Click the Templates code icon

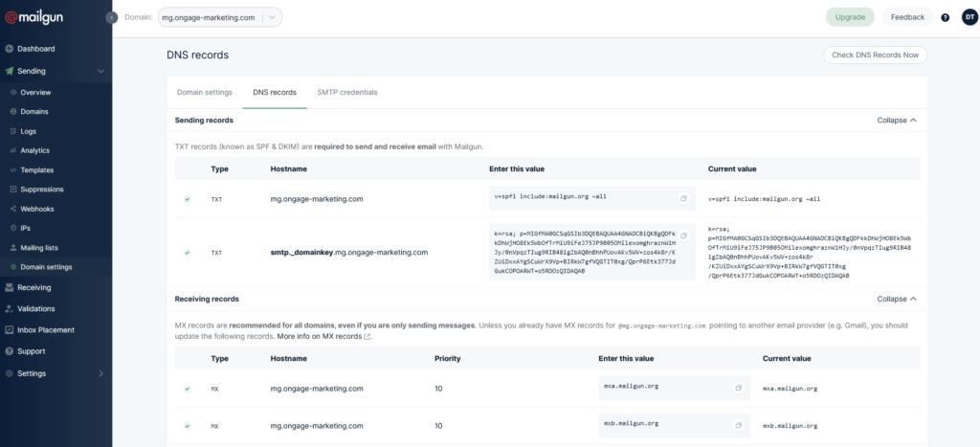(x=13, y=170)
